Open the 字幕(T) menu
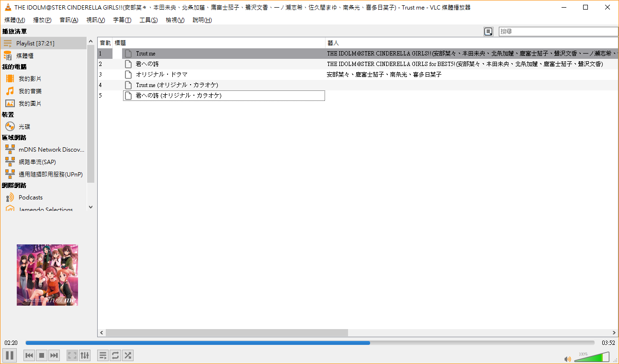 [122, 20]
